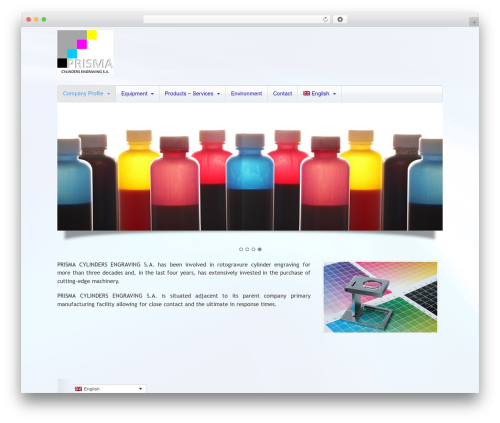
Task: Expand the Equipment dropdown arrow
Action: click(152, 94)
